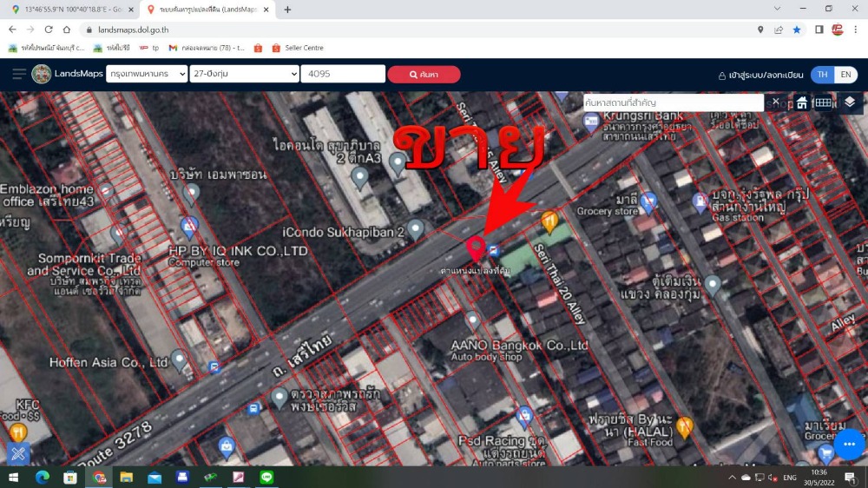Click the orange restaurant marker by Seri Thai 20 Alley

[x=549, y=221]
